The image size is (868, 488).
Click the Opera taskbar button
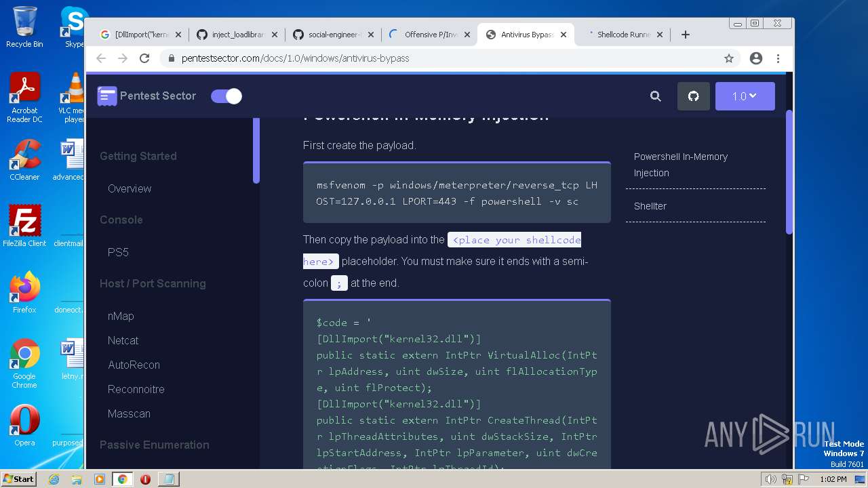point(145,479)
